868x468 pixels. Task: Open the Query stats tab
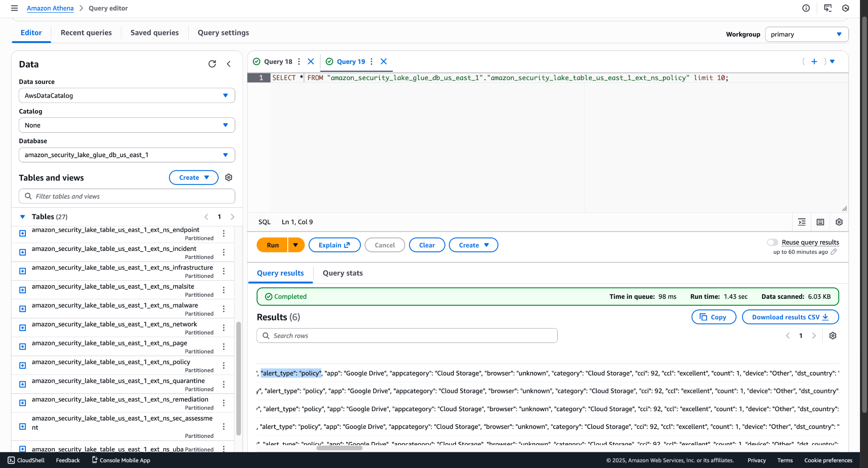click(x=343, y=273)
